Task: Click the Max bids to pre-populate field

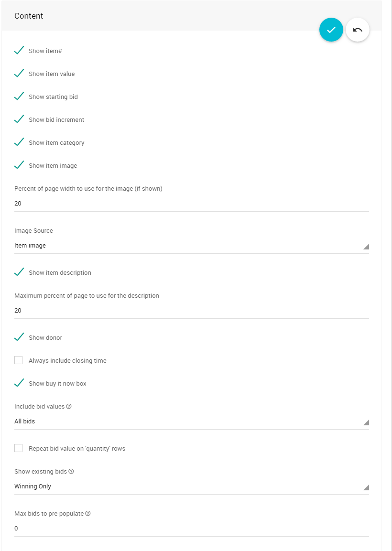Action: tap(191, 529)
